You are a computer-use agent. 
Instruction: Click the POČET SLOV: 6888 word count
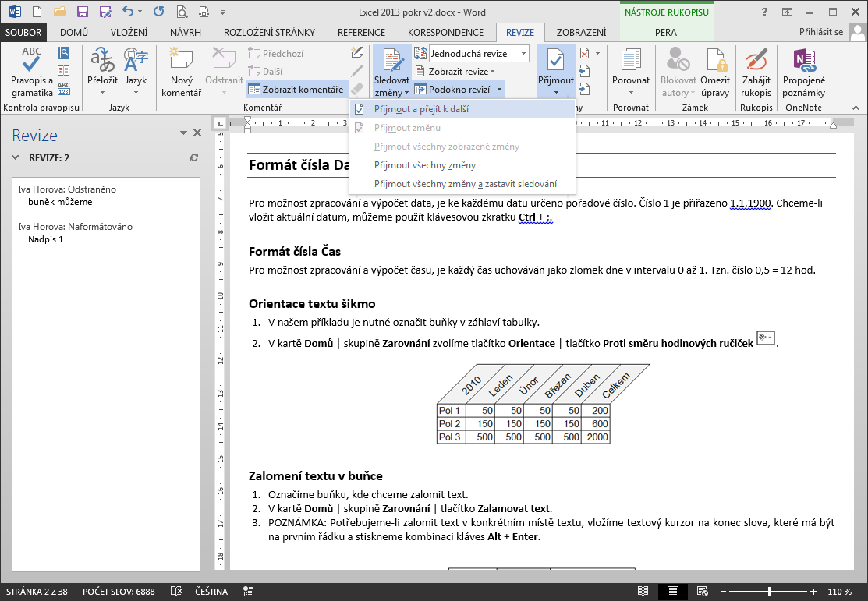119,592
